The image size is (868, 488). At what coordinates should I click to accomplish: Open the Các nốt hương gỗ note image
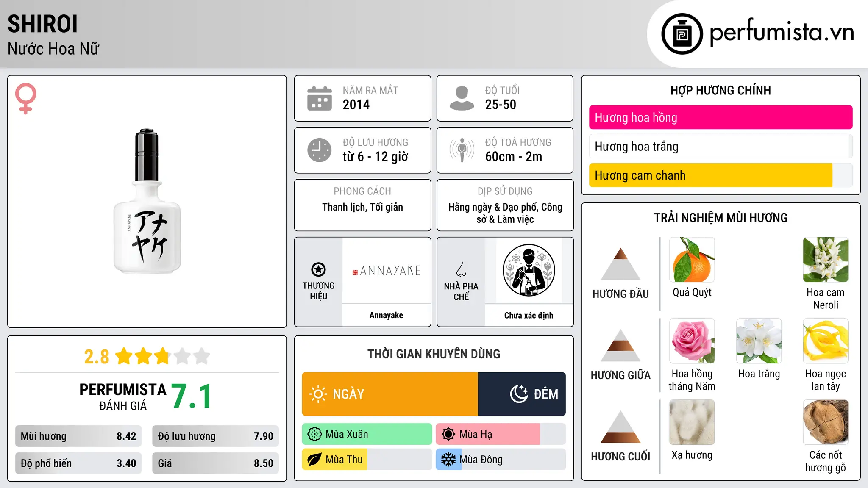click(x=826, y=422)
